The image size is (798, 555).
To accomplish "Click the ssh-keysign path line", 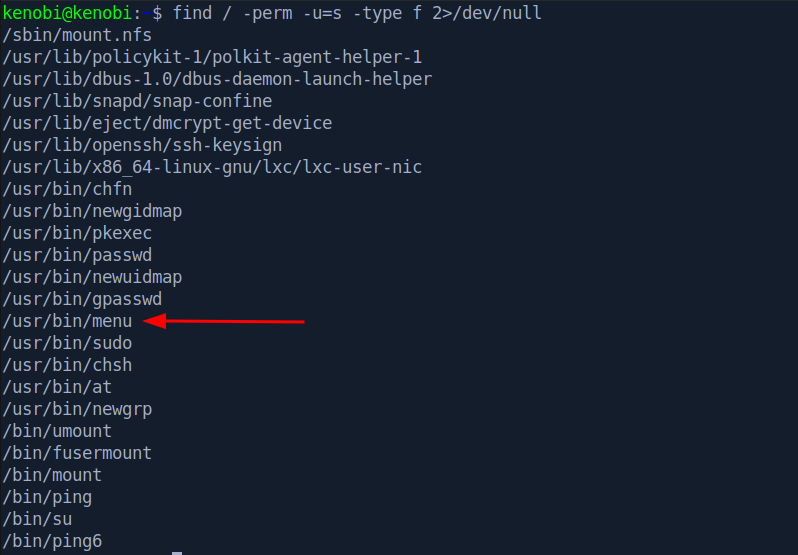I will pyautogui.click(x=142, y=145).
